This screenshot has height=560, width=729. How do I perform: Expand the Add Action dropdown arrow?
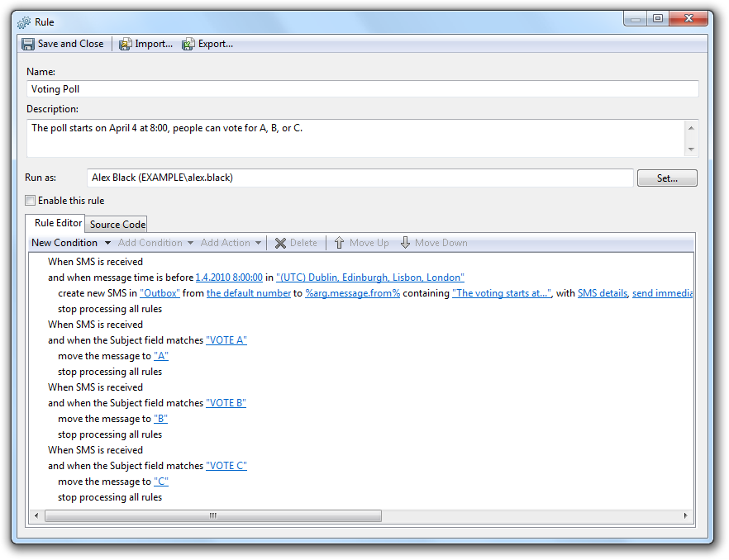tap(258, 243)
